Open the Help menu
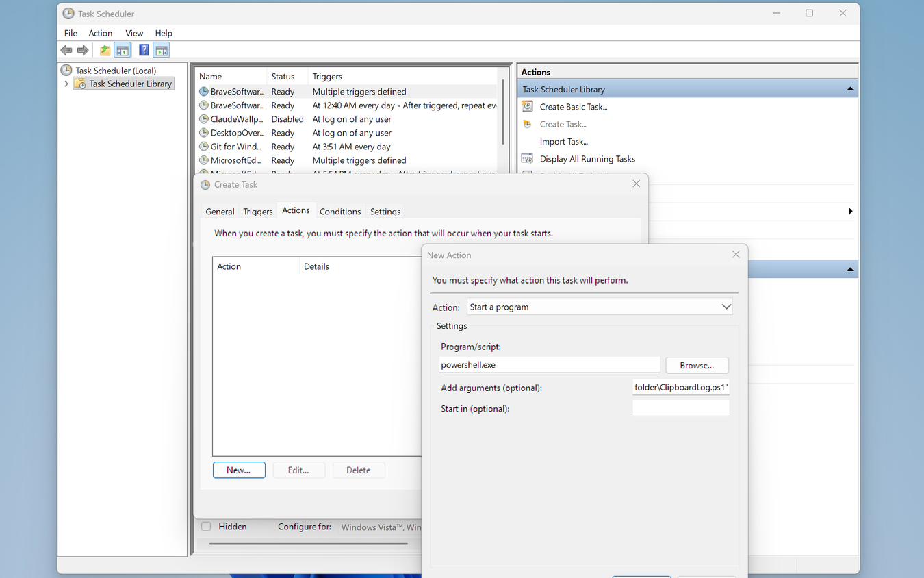Image resolution: width=924 pixels, height=578 pixels. tap(164, 33)
